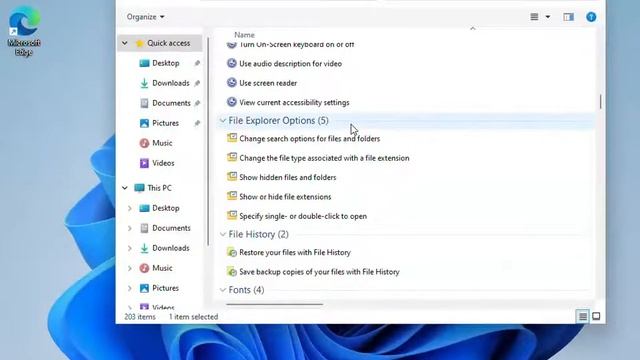Select This PC in the navigation pane

point(159,188)
